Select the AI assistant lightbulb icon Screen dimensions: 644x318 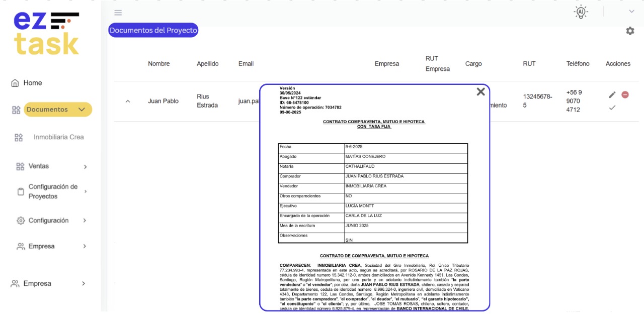click(580, 11)
